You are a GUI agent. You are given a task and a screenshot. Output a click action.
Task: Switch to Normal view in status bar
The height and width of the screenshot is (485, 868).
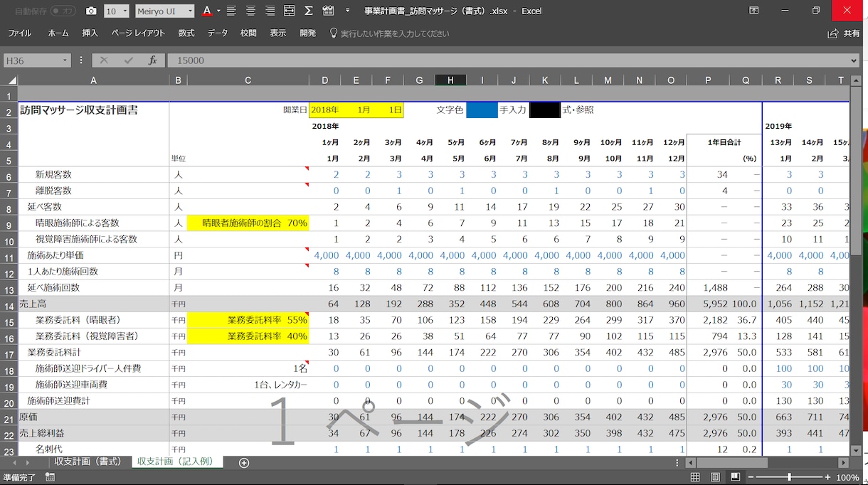point(695,477)
